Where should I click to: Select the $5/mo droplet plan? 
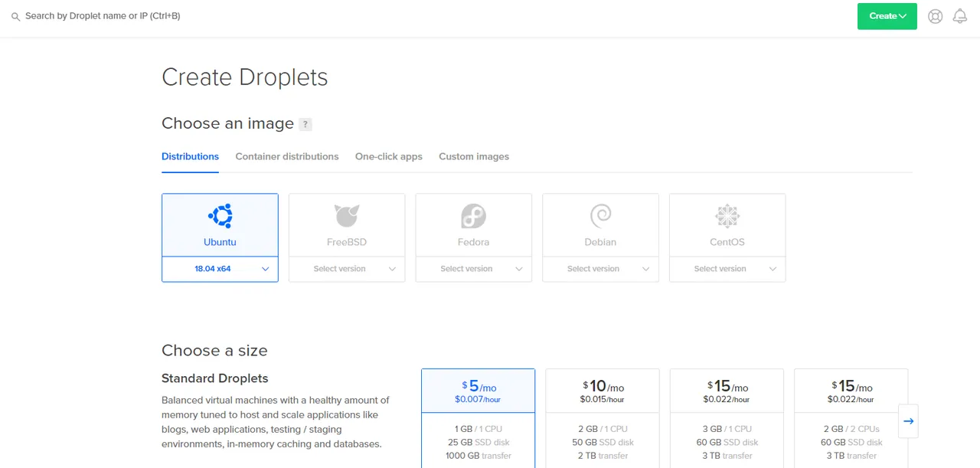click(x=479, y=418)
